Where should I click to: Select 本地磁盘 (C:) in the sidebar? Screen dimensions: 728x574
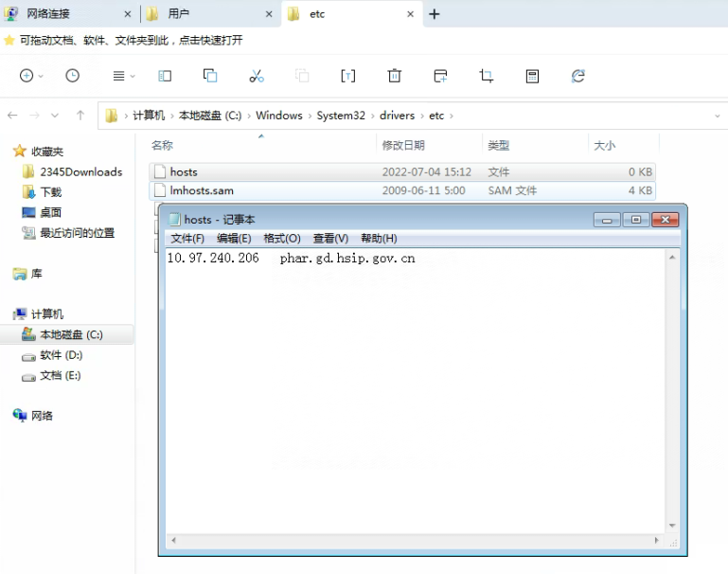pos(71,334)
